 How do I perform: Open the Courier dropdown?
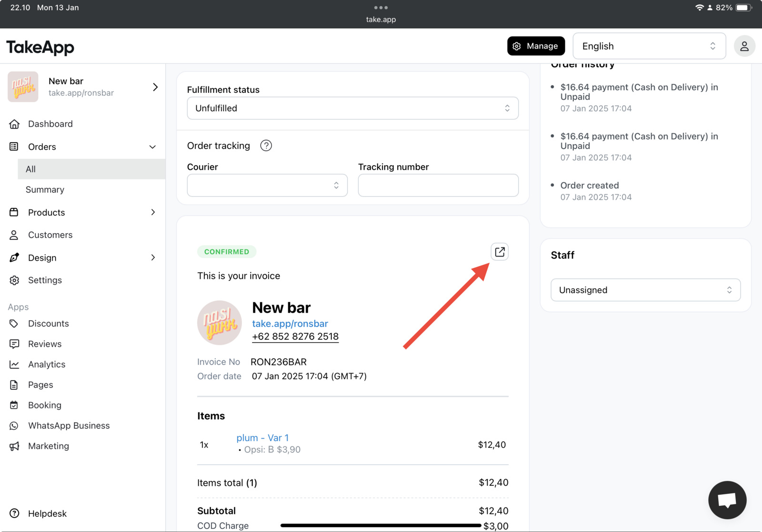coord(267,185)
